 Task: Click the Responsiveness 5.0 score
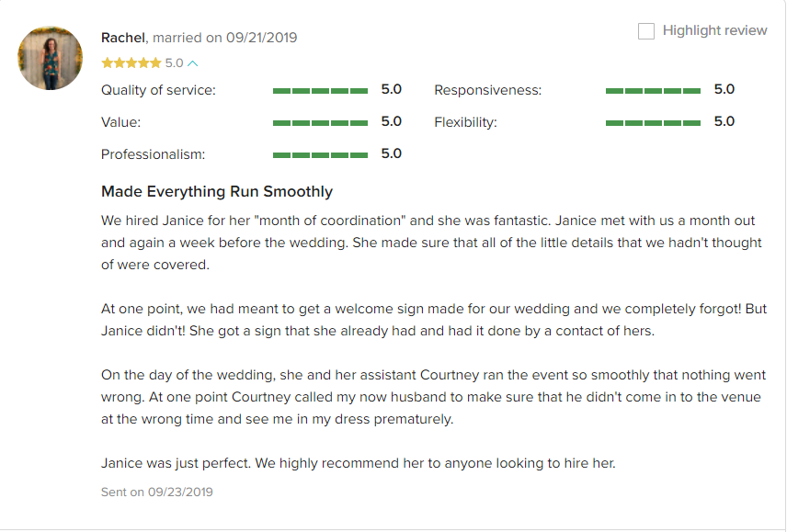tap(724, 89)
